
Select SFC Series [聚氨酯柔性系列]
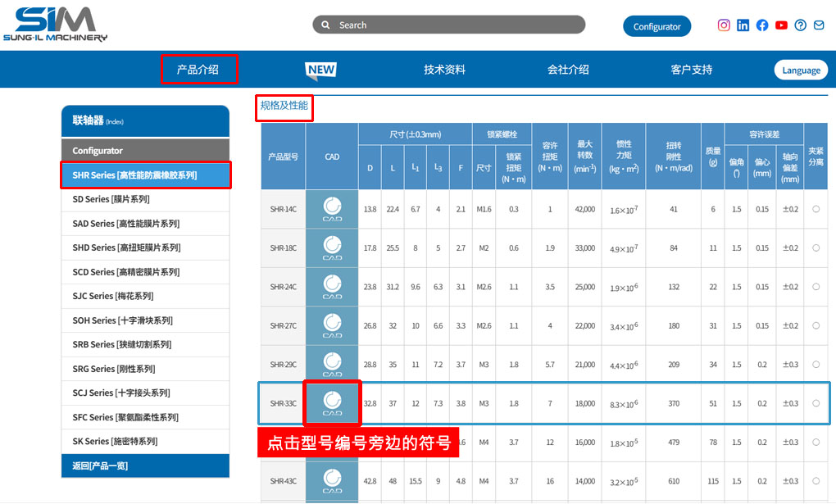click(x=146, y=417)
